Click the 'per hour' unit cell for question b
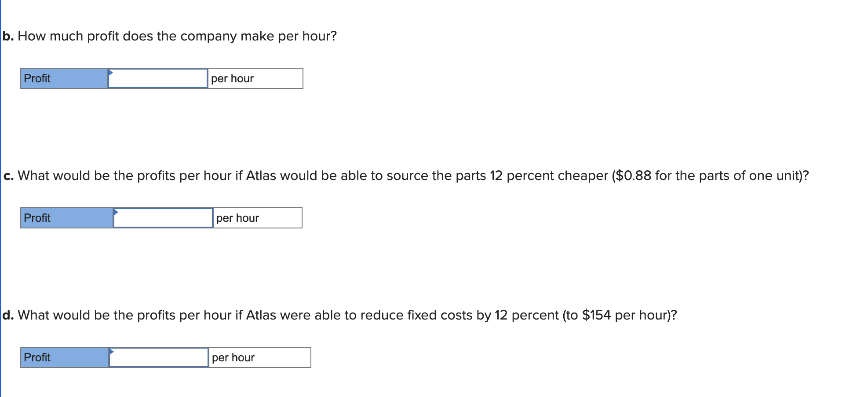Image resolution: width=868 pixels, height=397 pixels. click(255, 78)
